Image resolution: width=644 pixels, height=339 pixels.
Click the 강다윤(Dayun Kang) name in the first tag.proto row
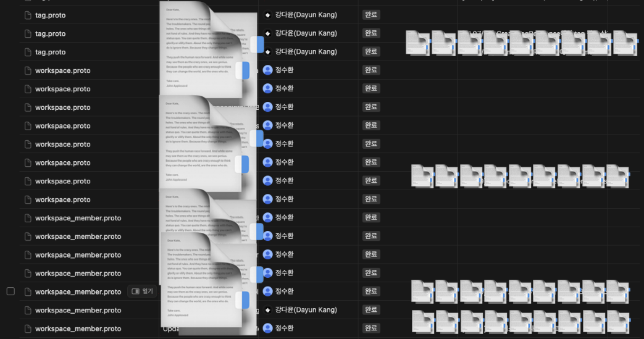pyautogui.click(x=306, y=15)
